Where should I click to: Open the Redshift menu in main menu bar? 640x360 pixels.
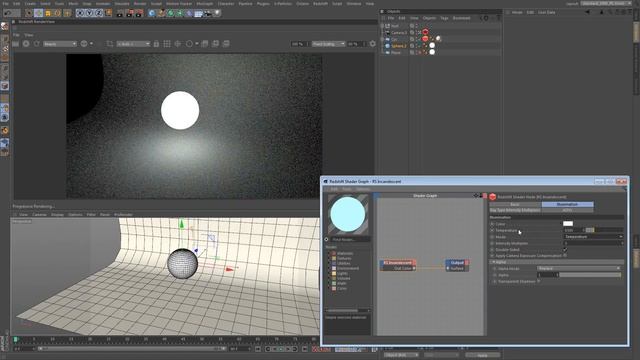click(x=320, y=3)
